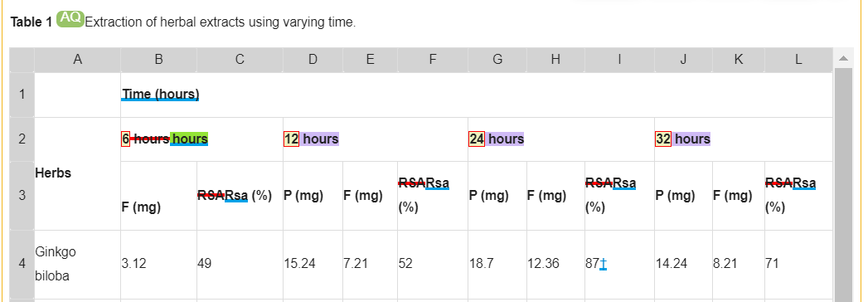868x302 pixels.
Task: Click the dagger footnote link after 87
Action: [603, 264]
